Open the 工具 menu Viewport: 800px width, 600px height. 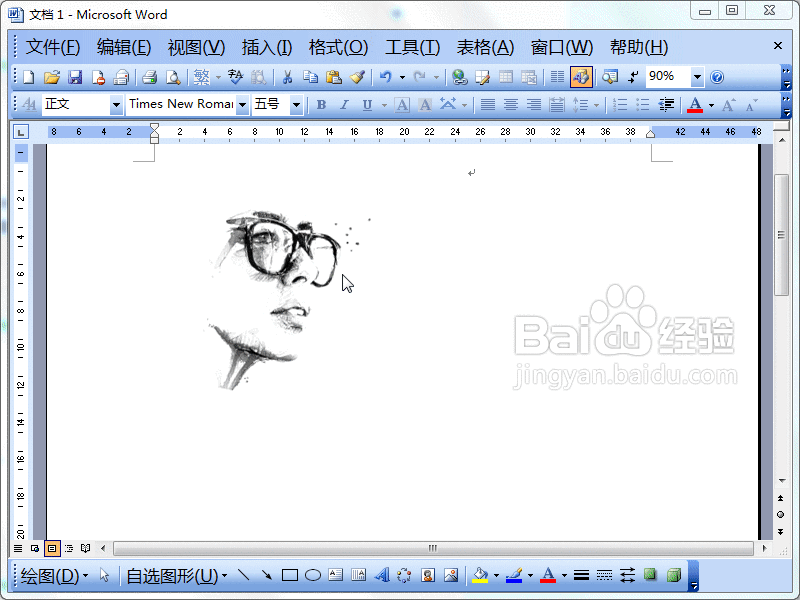[411, 47]
